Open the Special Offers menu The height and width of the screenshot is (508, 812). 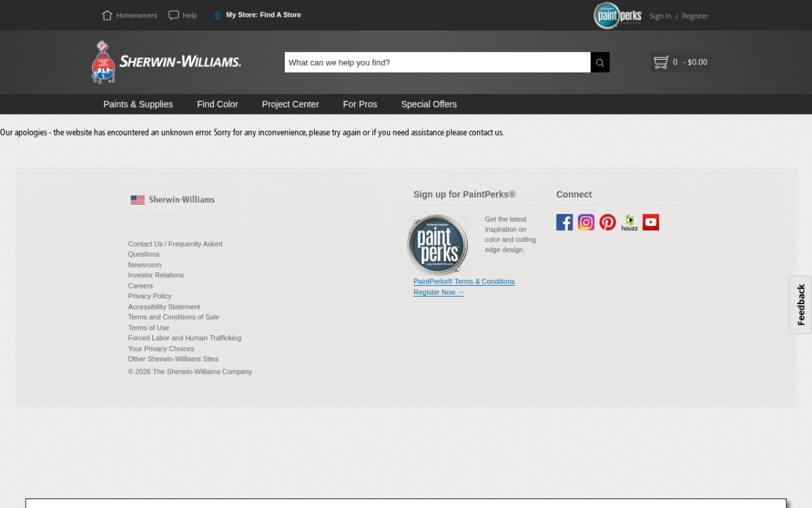(429, 104)
